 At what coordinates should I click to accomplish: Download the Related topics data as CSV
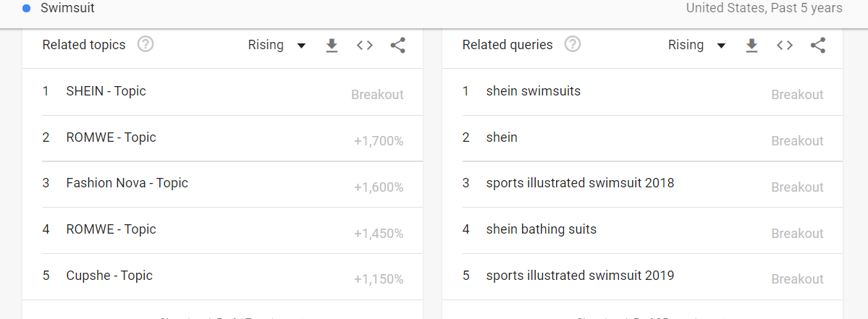coord(332,46)
